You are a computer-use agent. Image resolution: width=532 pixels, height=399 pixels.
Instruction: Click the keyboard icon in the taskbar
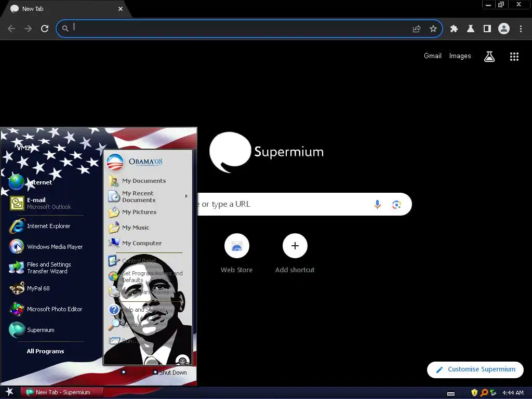pos(451,393)
